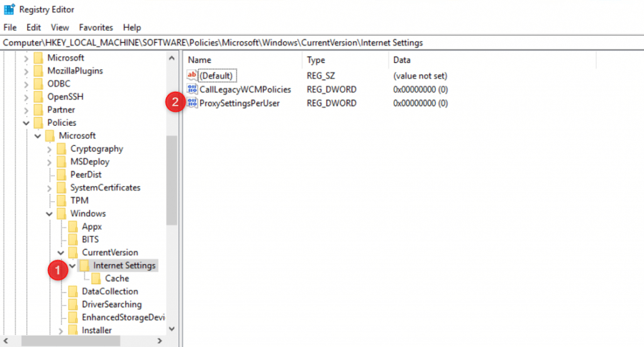Open the View menu
This screenshot has height=347, width=644.
(60, 28)
